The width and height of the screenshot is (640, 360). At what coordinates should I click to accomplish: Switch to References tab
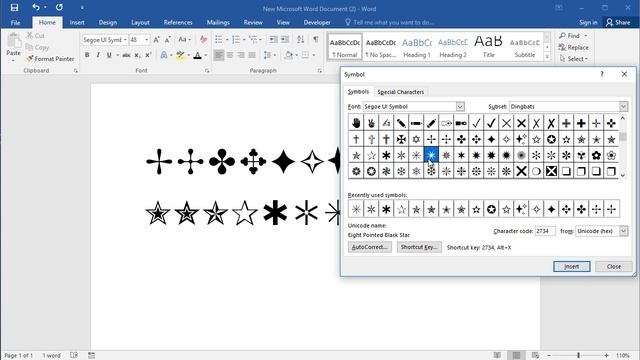178,22
